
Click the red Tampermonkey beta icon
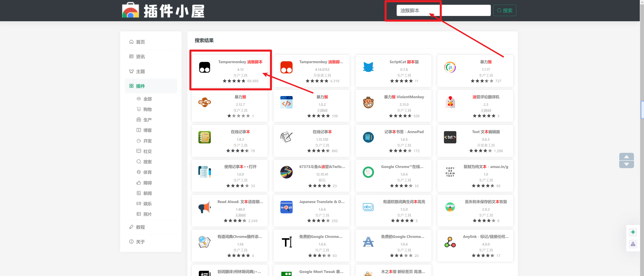click(x=286, y=67)
